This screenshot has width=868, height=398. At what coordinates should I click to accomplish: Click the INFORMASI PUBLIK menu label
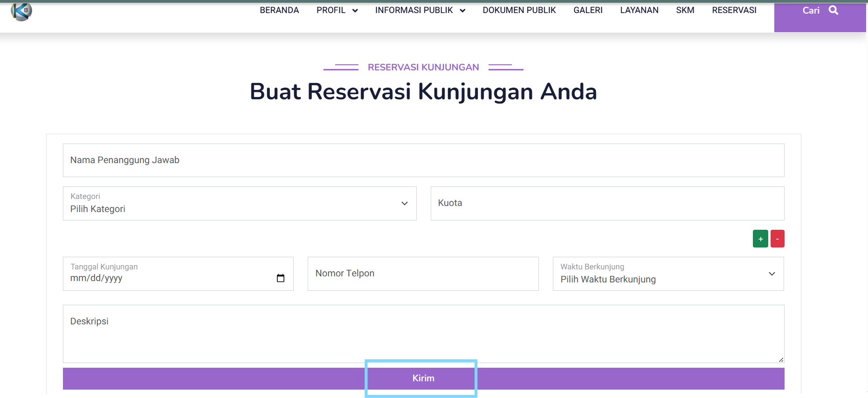coord(414,10)
